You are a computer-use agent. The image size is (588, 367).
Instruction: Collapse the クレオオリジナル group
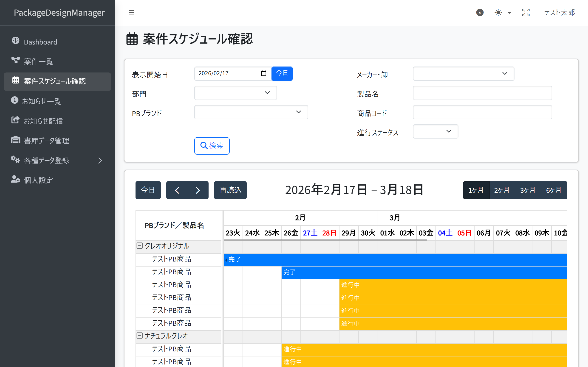(x=139, y=246)
